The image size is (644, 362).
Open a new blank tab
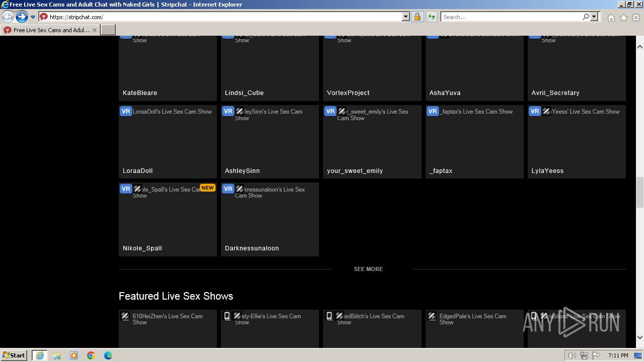click(108, 30)
